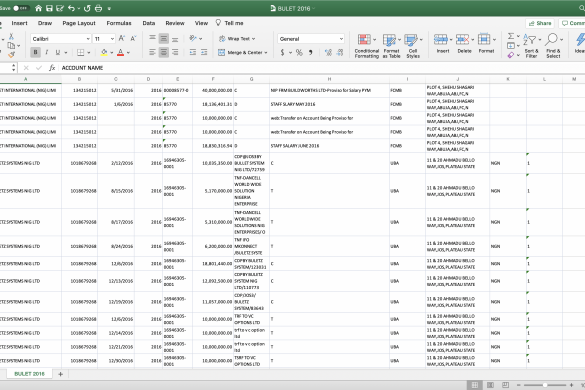
Task: Toggle Italic formatting button
Action: point(47,52)
